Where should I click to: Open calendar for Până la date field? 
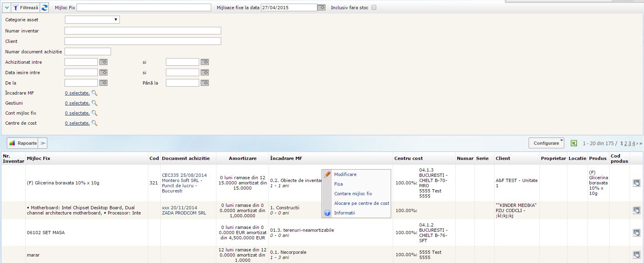pyautogui.click(x=204, y=83)
